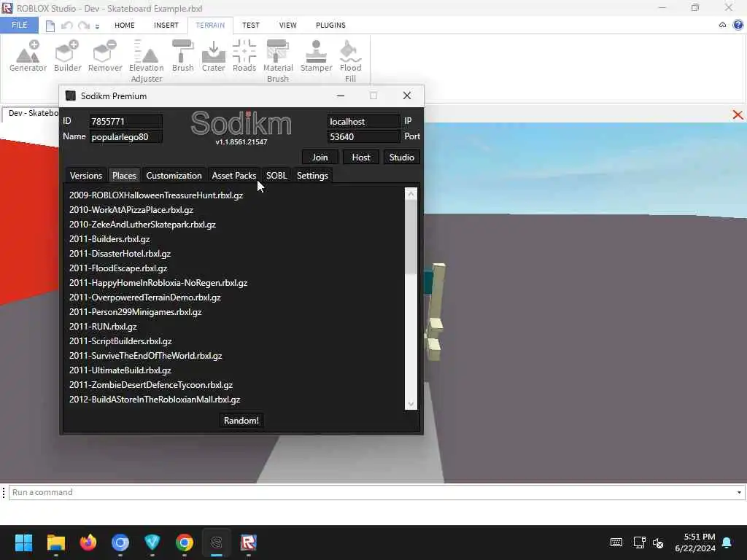Open Google Chrome from the taskbar
This screenshot has width=747, height=560.
click(x=185, y=542)
